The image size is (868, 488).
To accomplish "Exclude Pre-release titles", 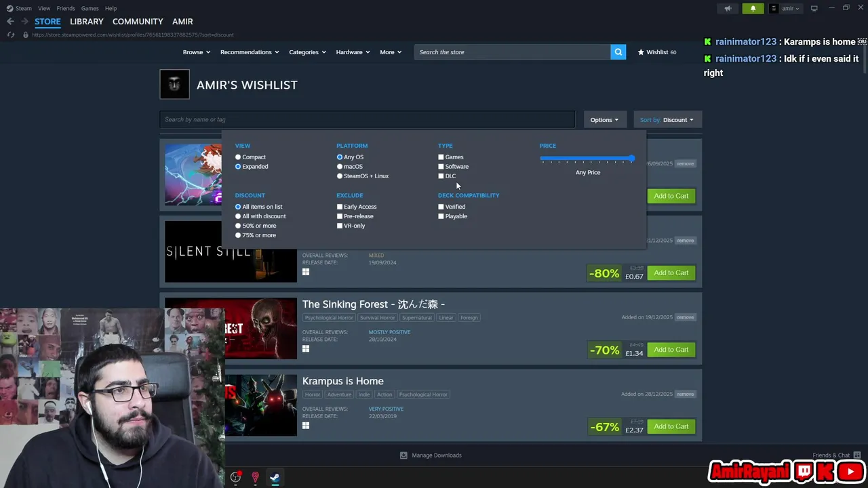I will click(x=340, y=216).
